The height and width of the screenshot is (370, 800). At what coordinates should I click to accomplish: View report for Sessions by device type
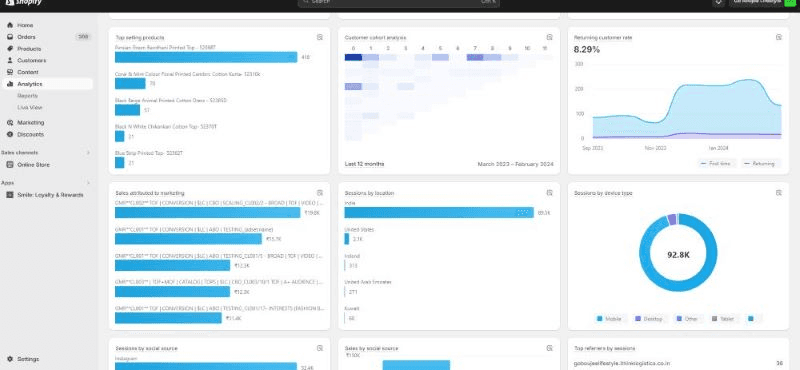[x=779, y=193]
